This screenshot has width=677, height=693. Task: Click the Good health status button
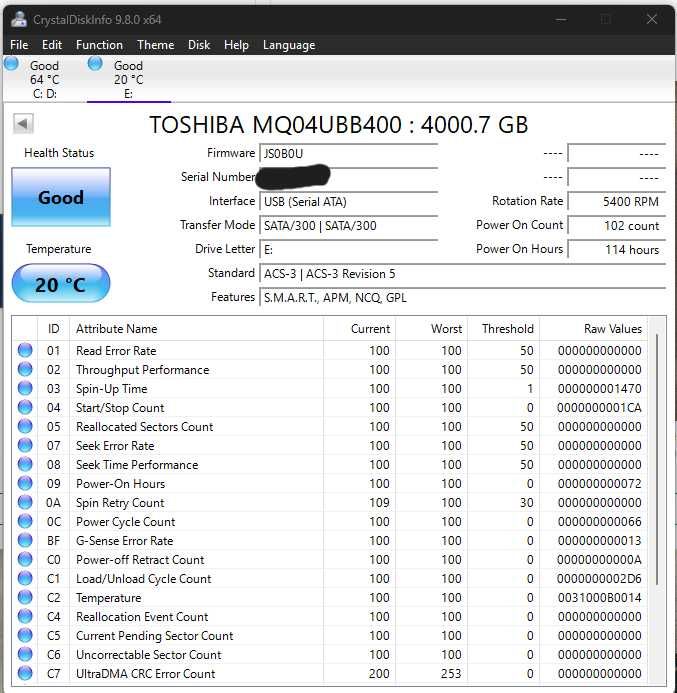(61, 197)
